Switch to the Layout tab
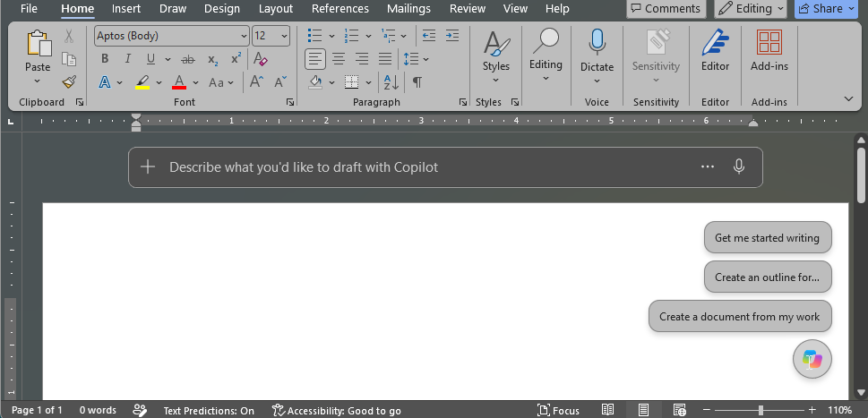The width and height of the screenshot is (868, 418). (x=276, y=9)
